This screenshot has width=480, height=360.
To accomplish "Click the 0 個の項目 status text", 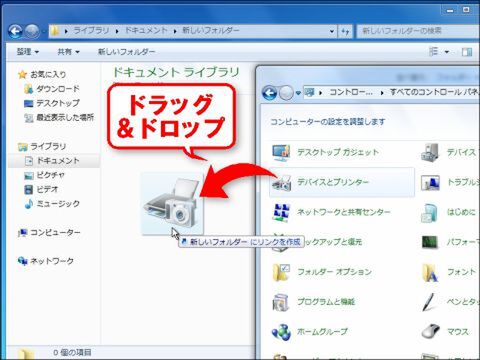I will point(72,352).
